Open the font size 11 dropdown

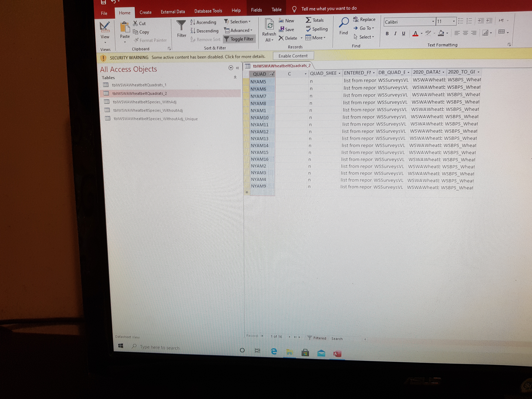(x=454, y=21)
